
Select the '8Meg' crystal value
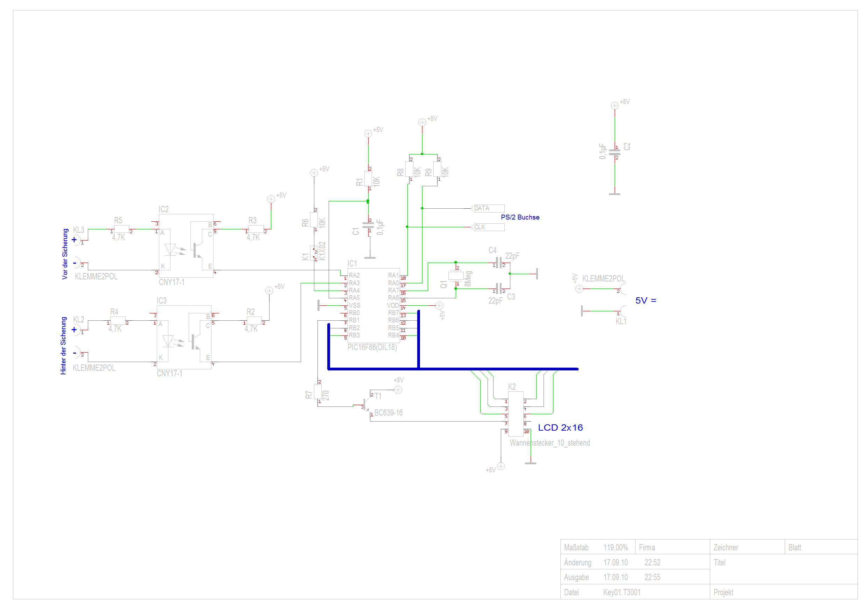468,279
